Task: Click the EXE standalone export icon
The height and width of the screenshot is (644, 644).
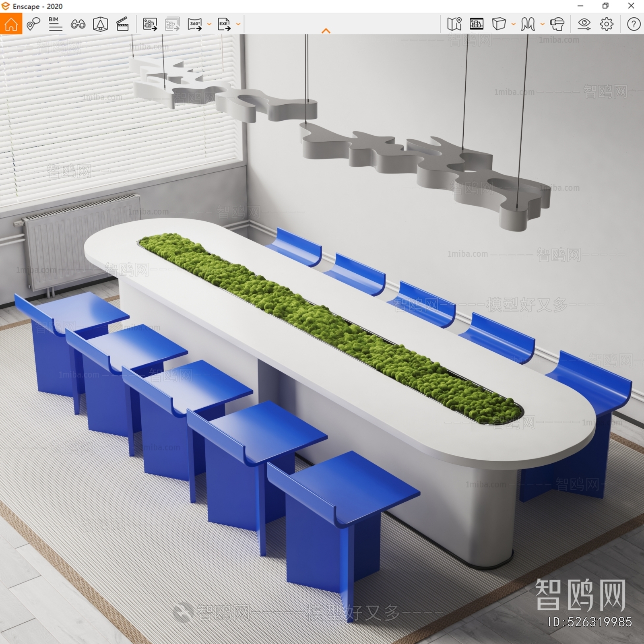Action: [x=224, y=24]
